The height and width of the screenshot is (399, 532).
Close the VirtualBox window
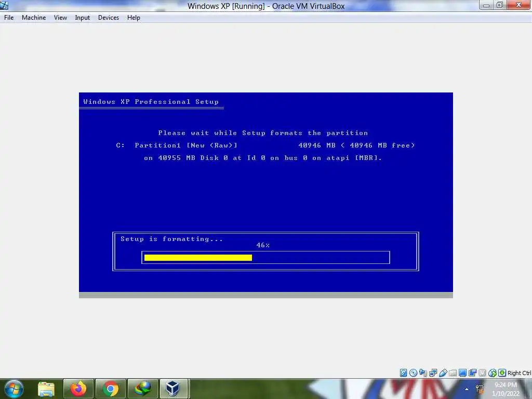pos(519,5)
